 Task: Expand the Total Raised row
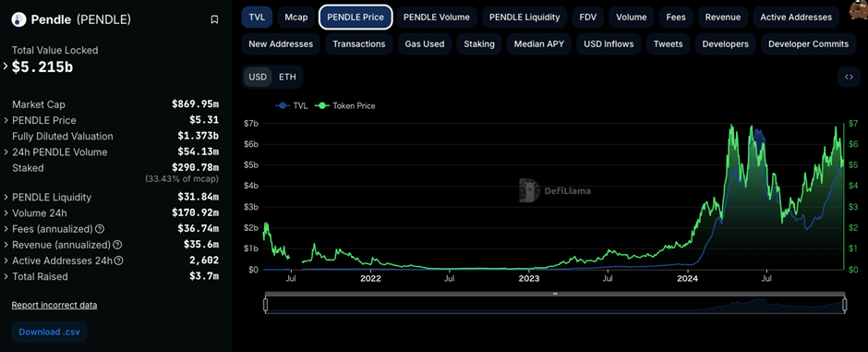6,276
